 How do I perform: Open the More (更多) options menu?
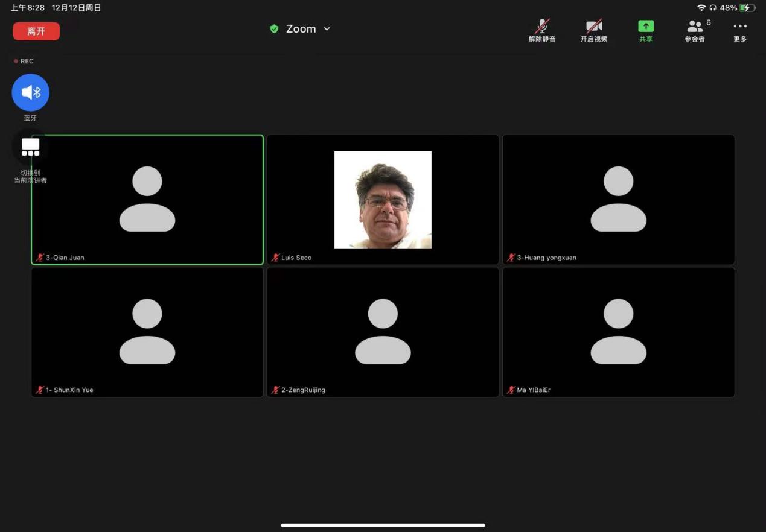pos(739,28)
